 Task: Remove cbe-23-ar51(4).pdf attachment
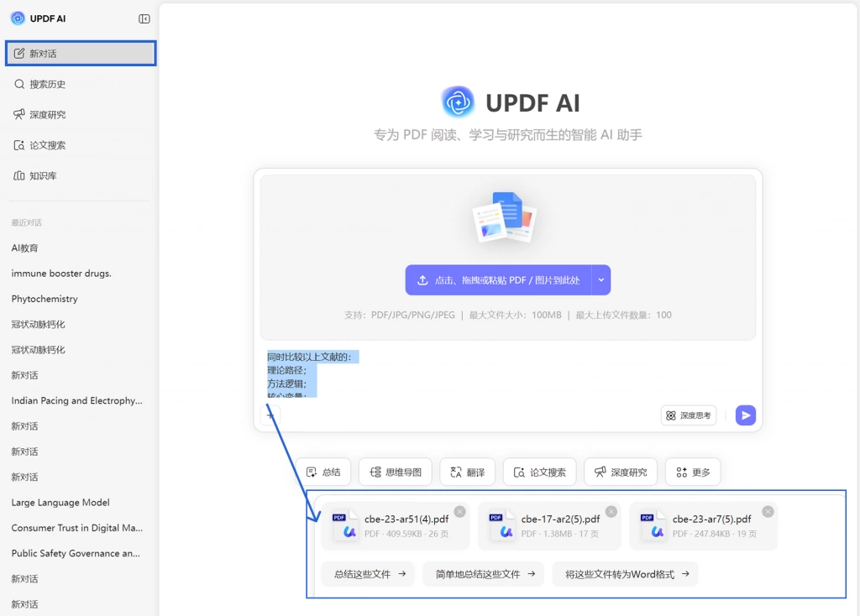(459, 511)
